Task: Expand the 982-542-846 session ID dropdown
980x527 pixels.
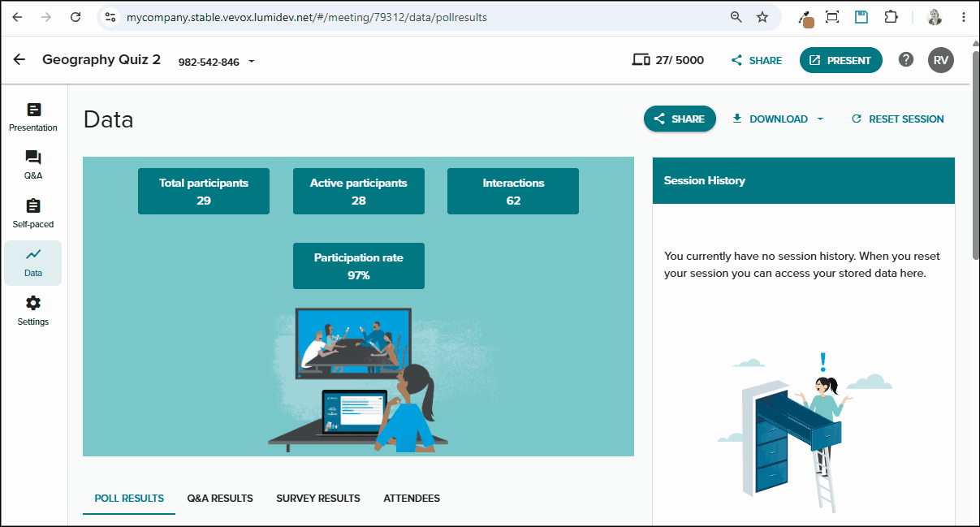Action: pyautogui.click(x=251, y=62)
